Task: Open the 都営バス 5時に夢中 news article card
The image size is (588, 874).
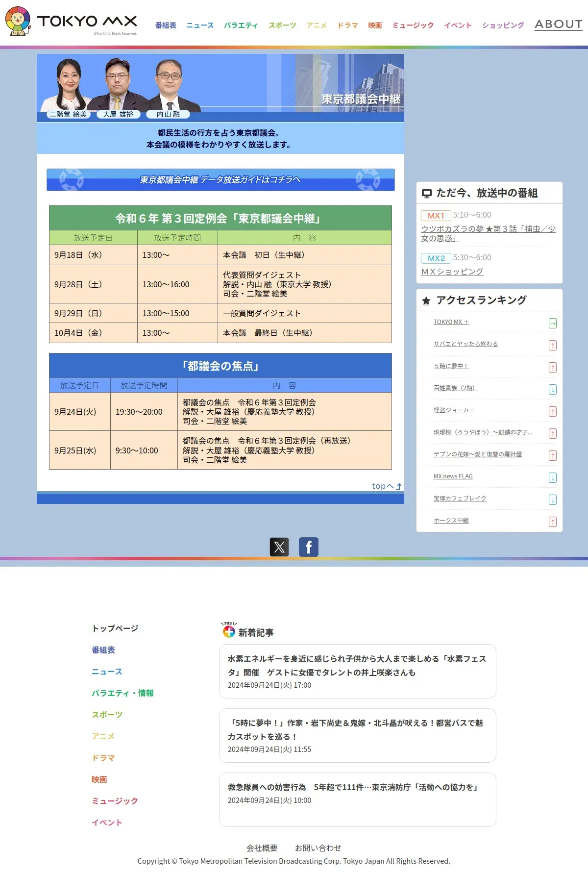Action: 358,735
